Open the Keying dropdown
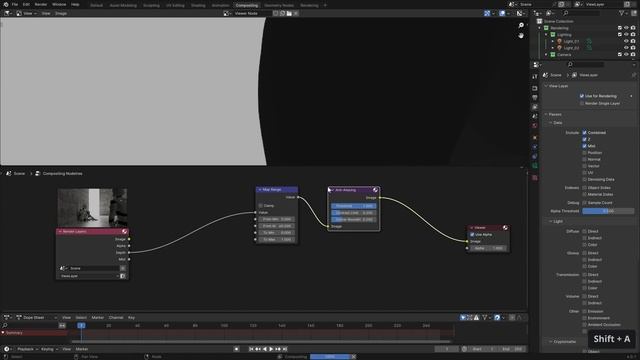Screen dimensions: 640x360 [49, 349]
